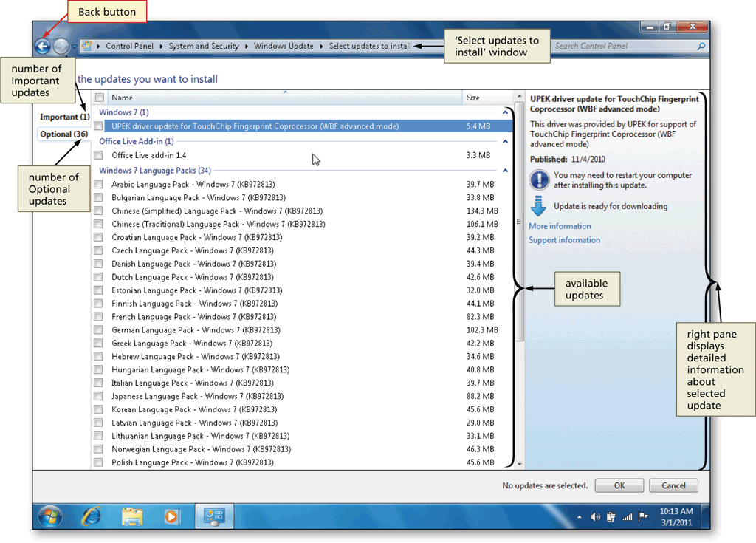Select the Polish Language Pack row text
This screenshot has width=756, height=543.
[193, 462]
